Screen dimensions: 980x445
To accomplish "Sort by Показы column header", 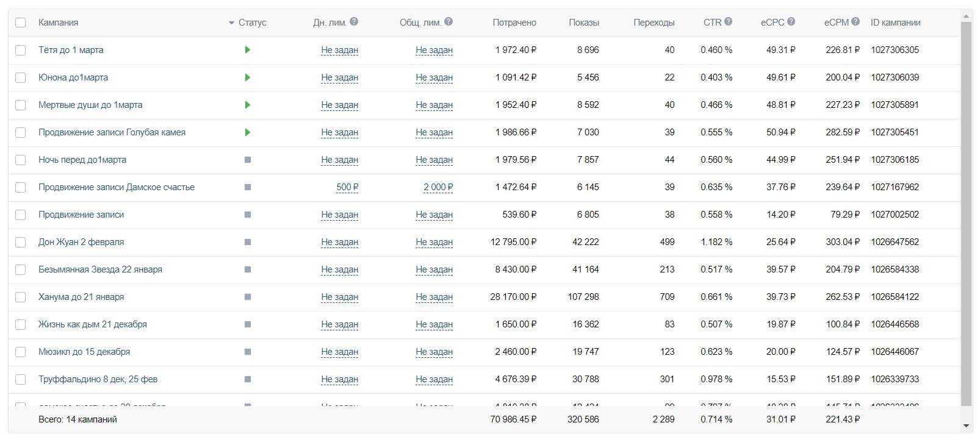I will 584,23.
